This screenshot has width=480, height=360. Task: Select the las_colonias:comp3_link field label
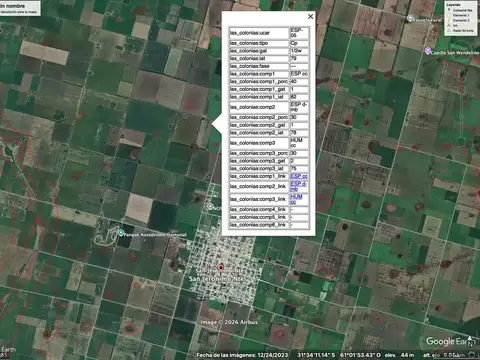pos(259,199)
